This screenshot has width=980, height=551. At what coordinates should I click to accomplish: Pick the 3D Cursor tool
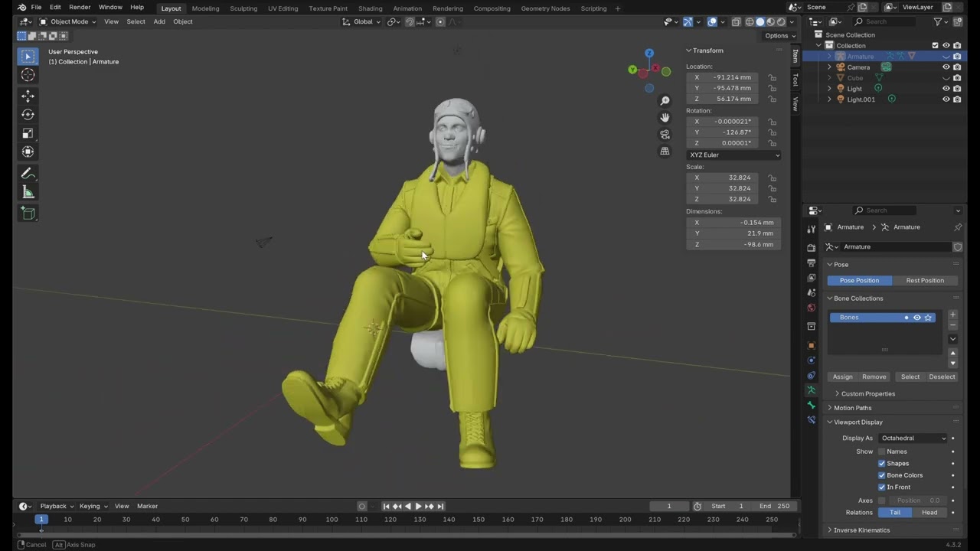[x=28, y=75]
